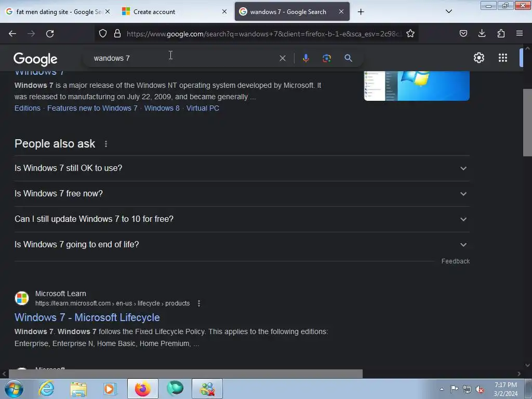Click the Google search input field

tap(183, 58)
